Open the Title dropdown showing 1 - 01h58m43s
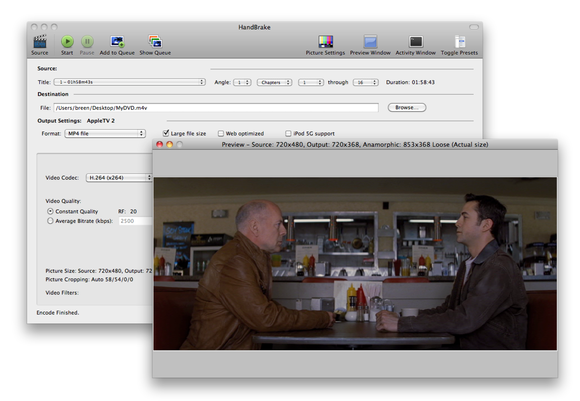Screen dimensions: 580x401 tap(130, 82)
